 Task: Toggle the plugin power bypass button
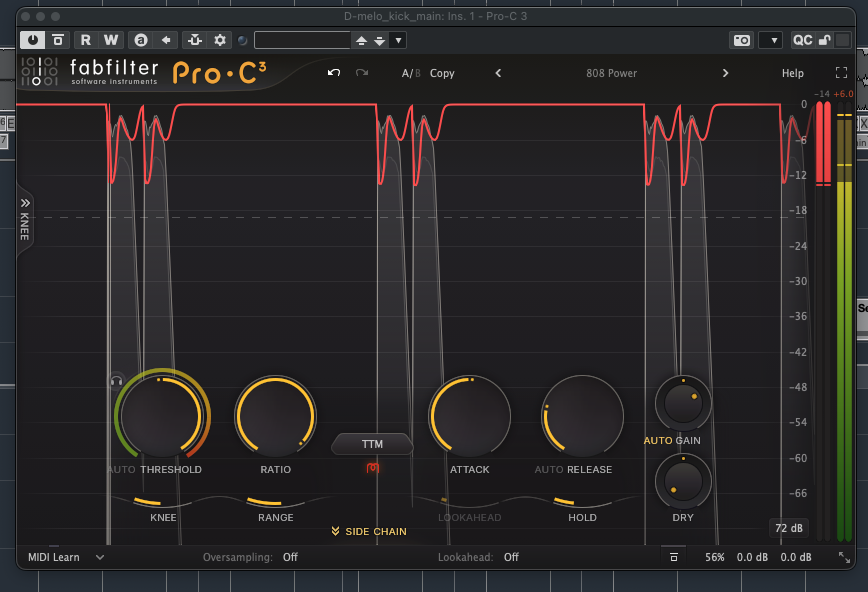33,40
